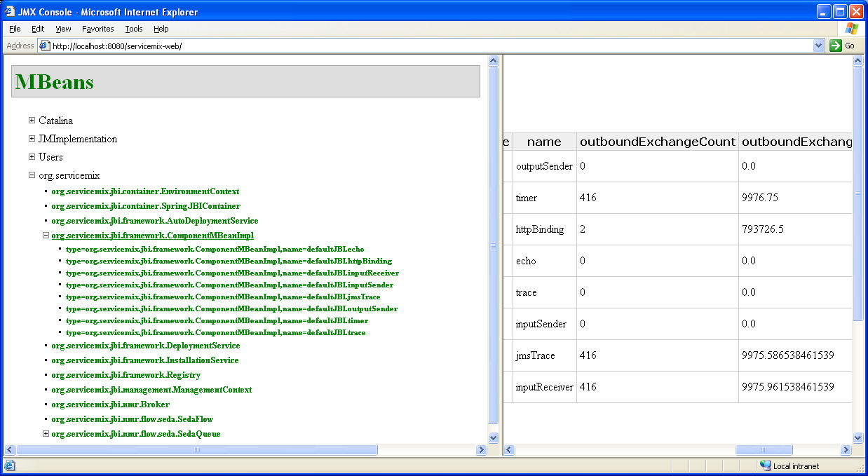This screenshot has height=476, width=868.
Task: Click the green Go arrow button
Action: [836, 46]
